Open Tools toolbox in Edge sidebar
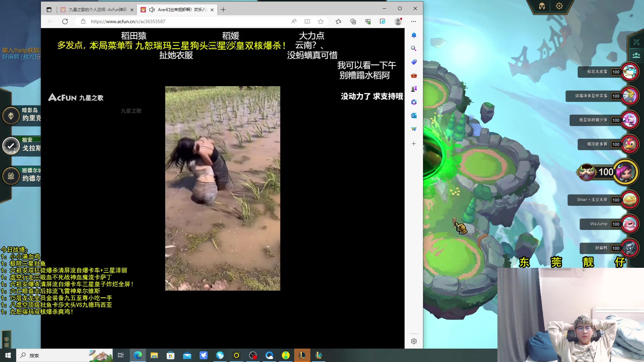This screenshot has height=362, width=644. 414,75
